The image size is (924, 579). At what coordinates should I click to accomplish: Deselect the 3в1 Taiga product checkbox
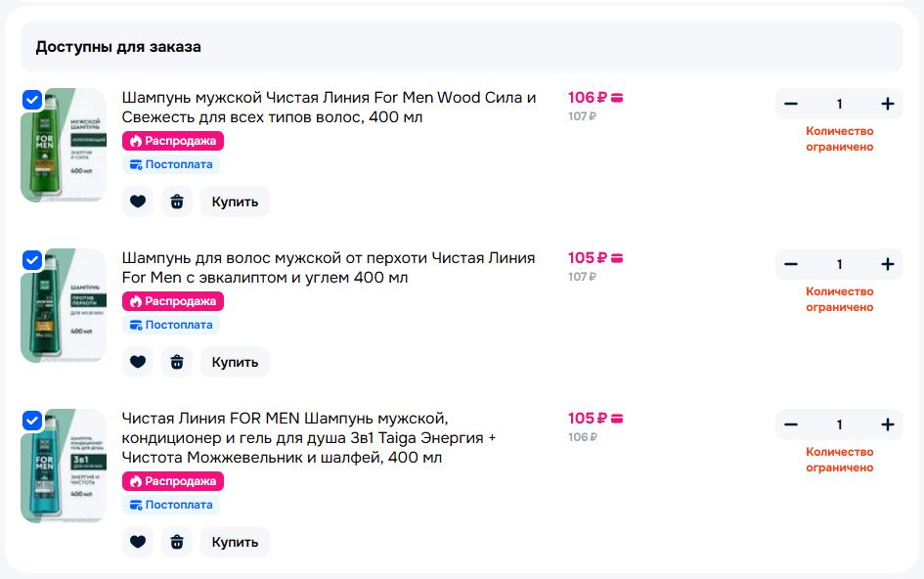point(32,421)
